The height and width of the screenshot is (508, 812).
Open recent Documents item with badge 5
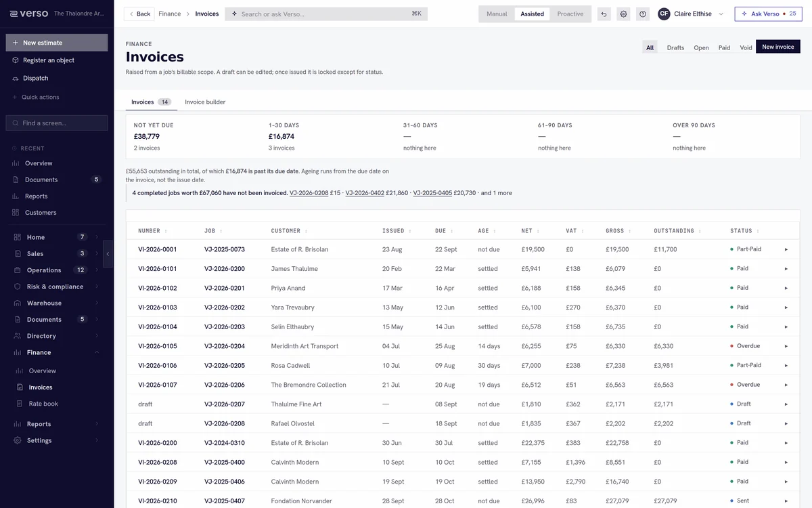pos(57,179)
